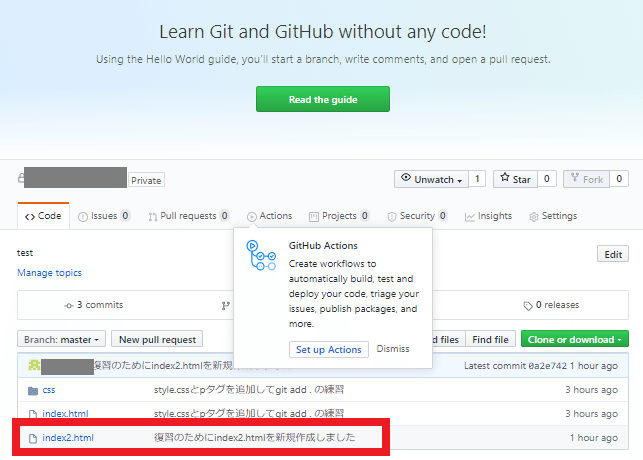Click the Private repository badge
This screenshot has height=460, width=643.
point(146,180)
